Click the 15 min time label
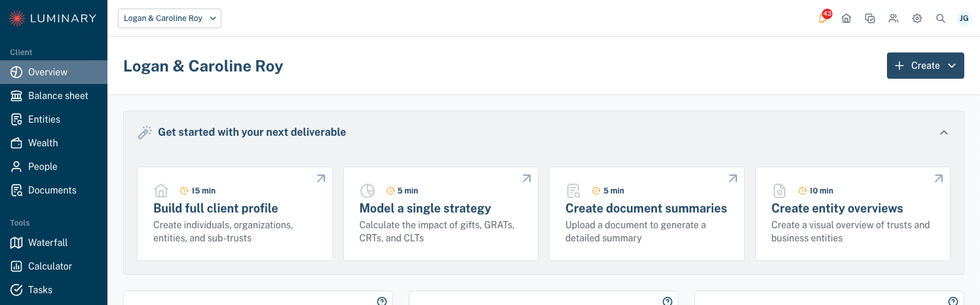 [203, 191]
